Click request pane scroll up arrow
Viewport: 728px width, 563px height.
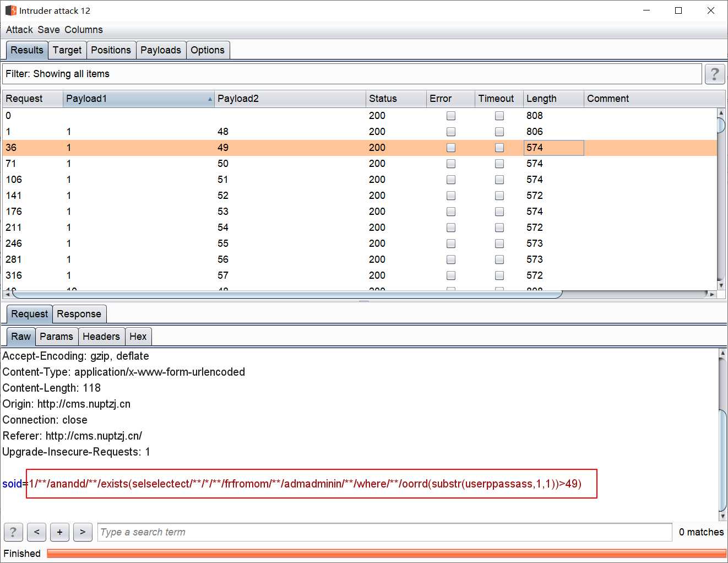[722, 352]
